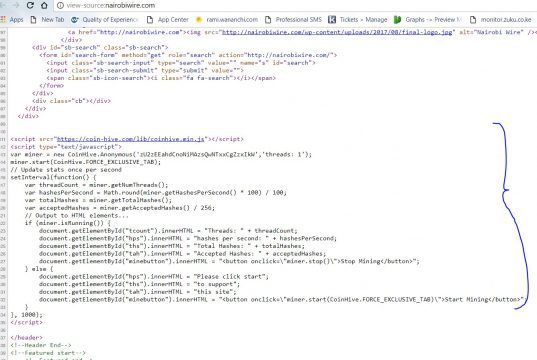Click the forward navigation arrow
This screenshot has width=537, height=360.
pyautogui.click(x=16, y=5)
